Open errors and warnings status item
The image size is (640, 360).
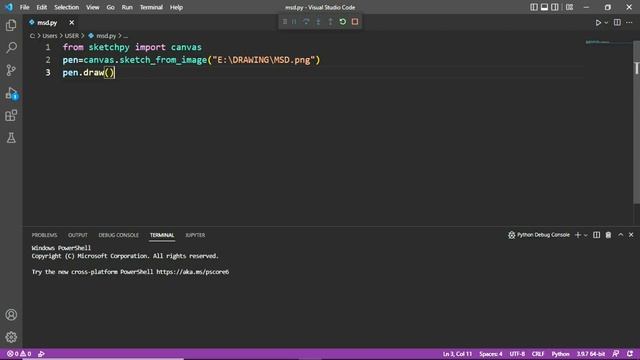tap(19, 354)
